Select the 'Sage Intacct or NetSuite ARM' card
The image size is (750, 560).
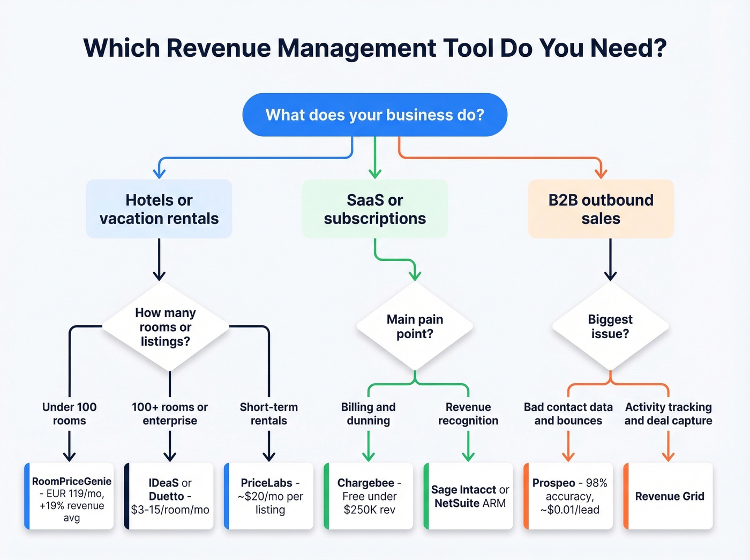click(469, 496)
